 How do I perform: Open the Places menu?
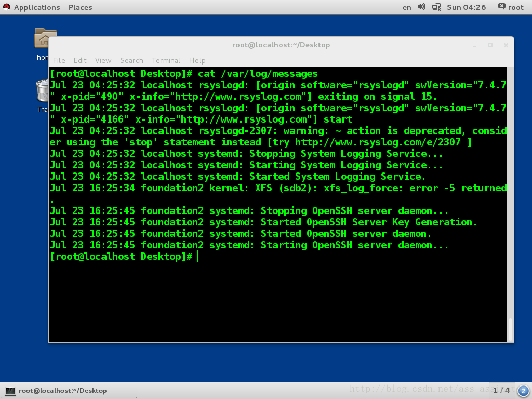coord(80,7)
